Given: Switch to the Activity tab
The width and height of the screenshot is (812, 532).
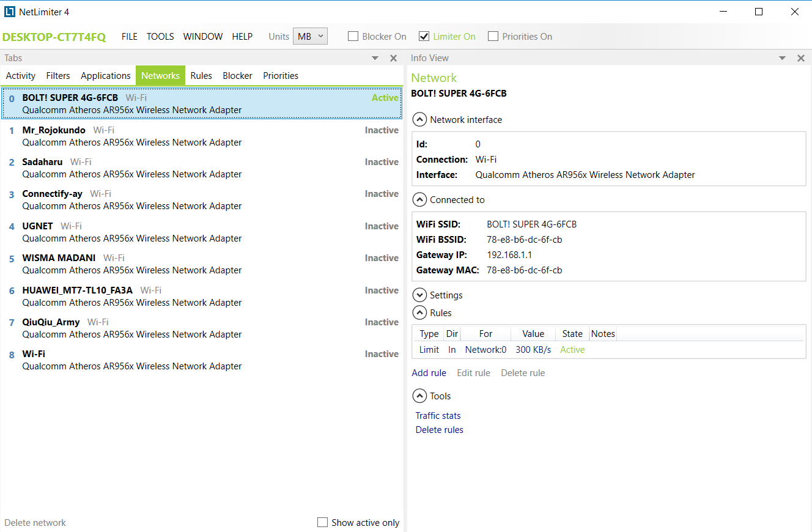Looking at the screenshot, I should (21, 76).
